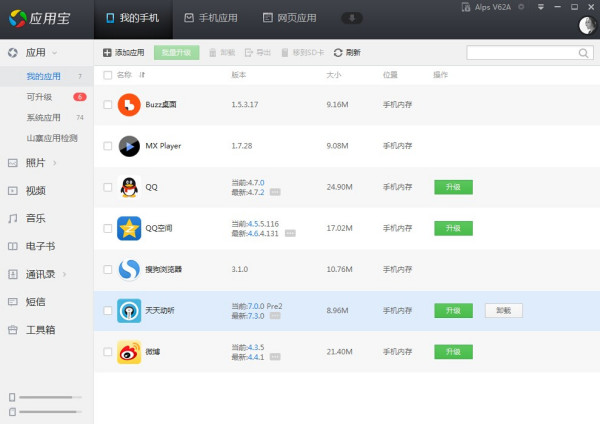The image size is (600, 424).
Task: Switch to 网页应用 tab
Action: (x=290, y=18)
